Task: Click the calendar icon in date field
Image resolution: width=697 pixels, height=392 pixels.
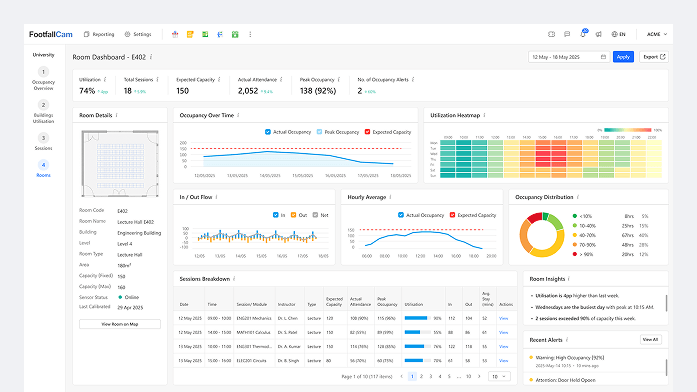Action: tap(603, 57)
